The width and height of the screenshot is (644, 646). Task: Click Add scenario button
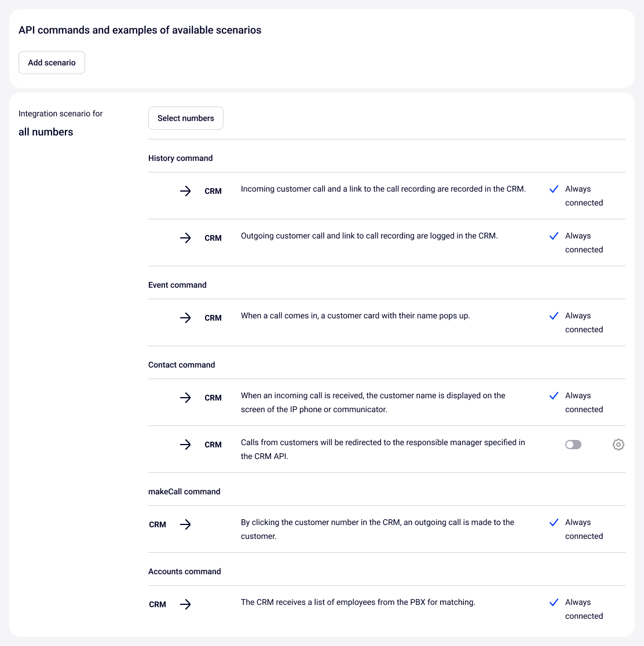pos(52,63)
